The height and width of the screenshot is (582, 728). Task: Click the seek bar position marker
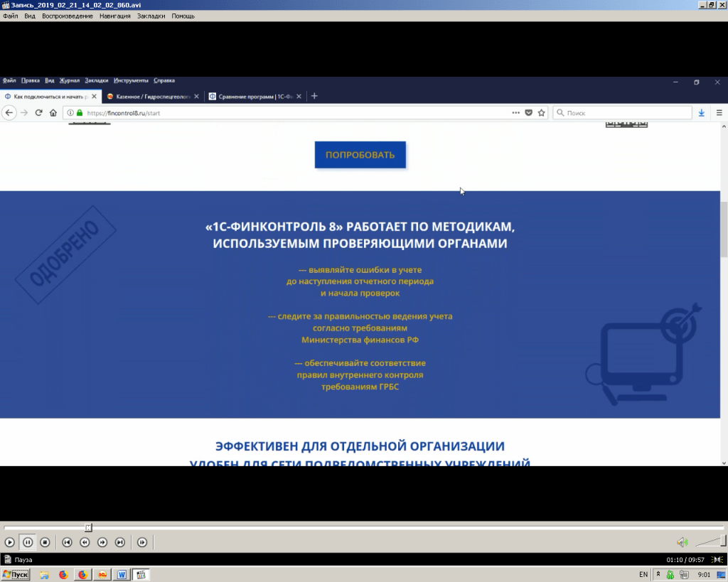coord(88,527)
